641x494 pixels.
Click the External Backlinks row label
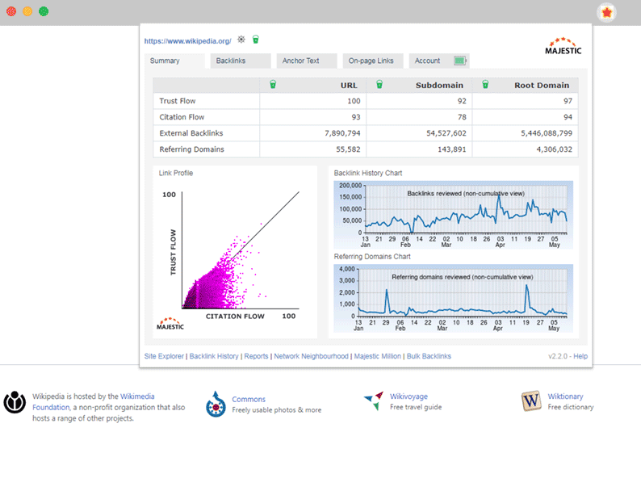pyautogui.click(x=191, y=133)
